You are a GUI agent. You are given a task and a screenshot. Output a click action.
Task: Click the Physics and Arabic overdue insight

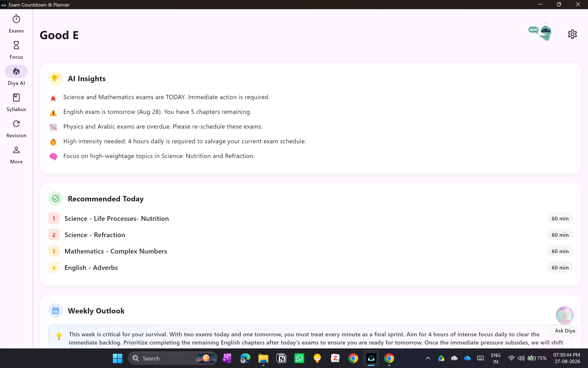[x=163, y=127]
